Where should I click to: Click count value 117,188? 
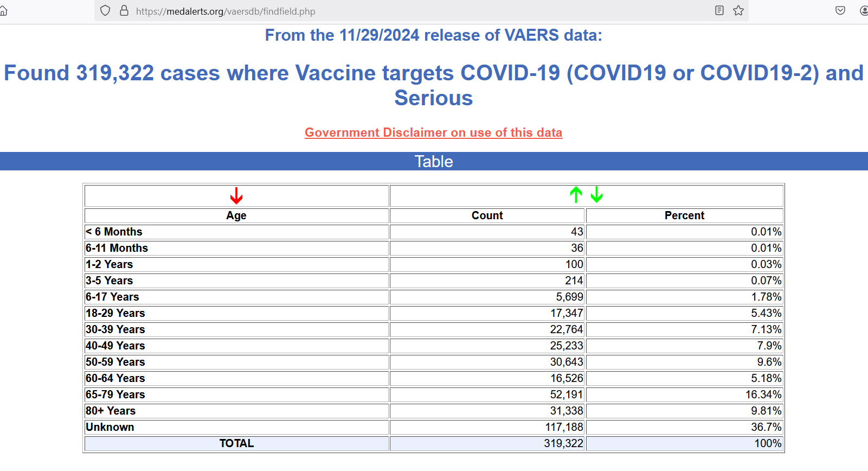(x=564, y=427)
